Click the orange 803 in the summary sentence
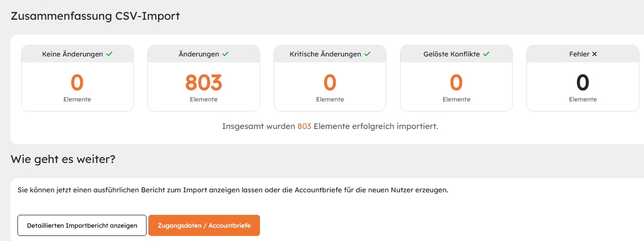The width and height of the screenshot is (644, 241). click(x=304, y=126)
